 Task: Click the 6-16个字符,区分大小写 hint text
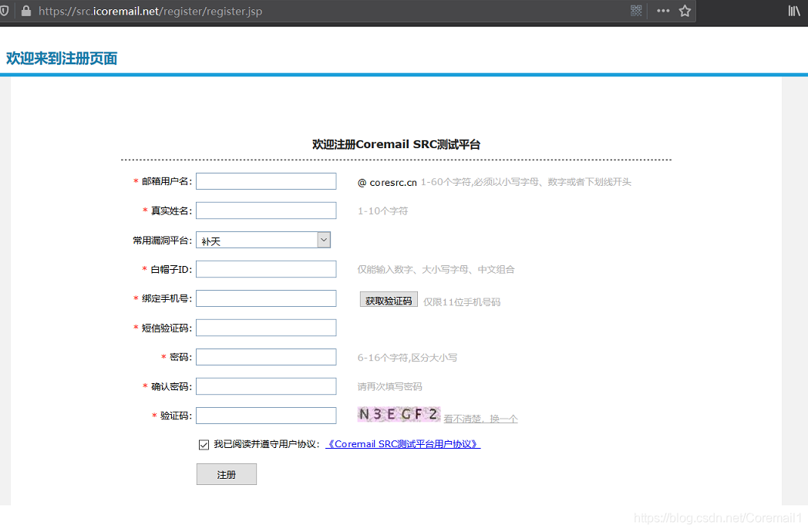(407, 357)
